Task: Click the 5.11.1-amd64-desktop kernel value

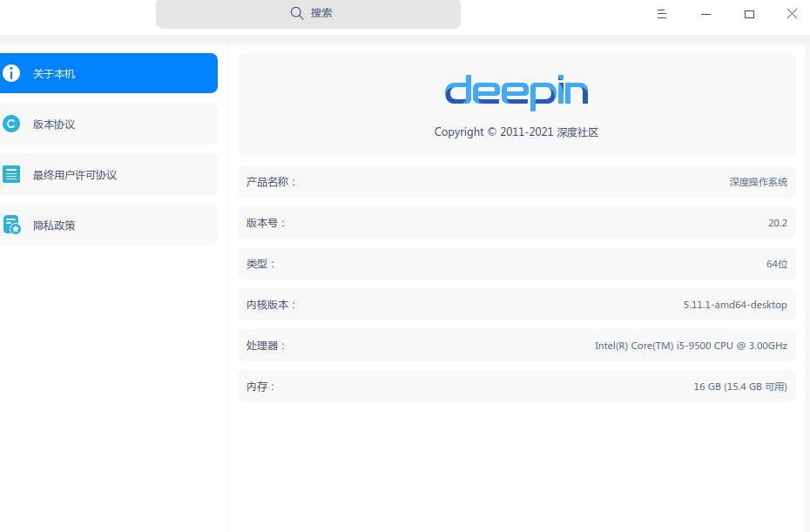Action: 735,305
